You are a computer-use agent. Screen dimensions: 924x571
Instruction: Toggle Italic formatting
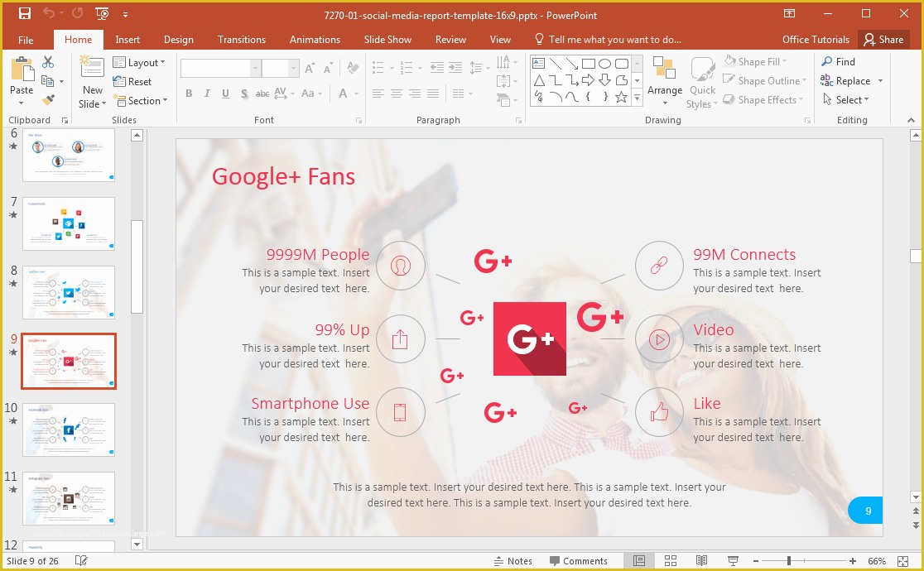[207, 94]
